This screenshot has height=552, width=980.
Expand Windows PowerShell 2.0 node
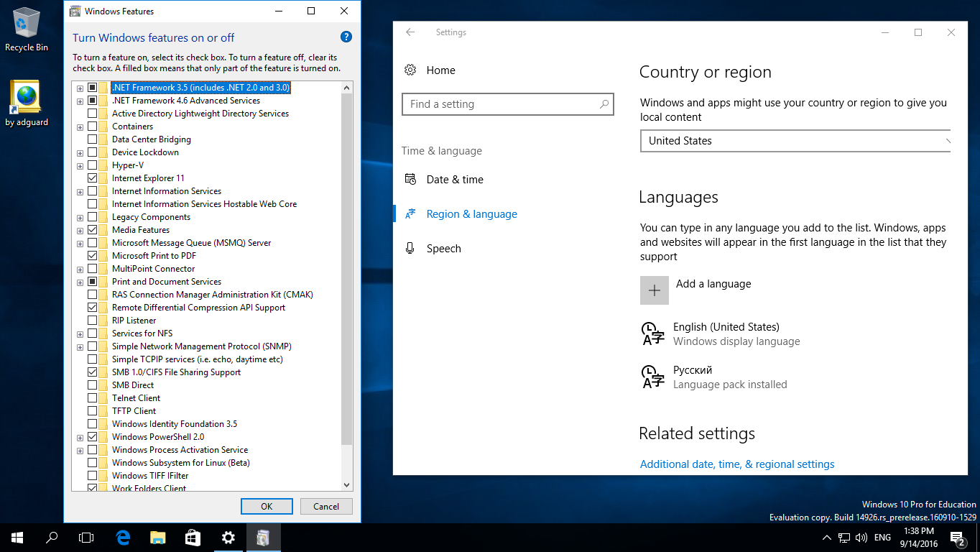(80, 437)
